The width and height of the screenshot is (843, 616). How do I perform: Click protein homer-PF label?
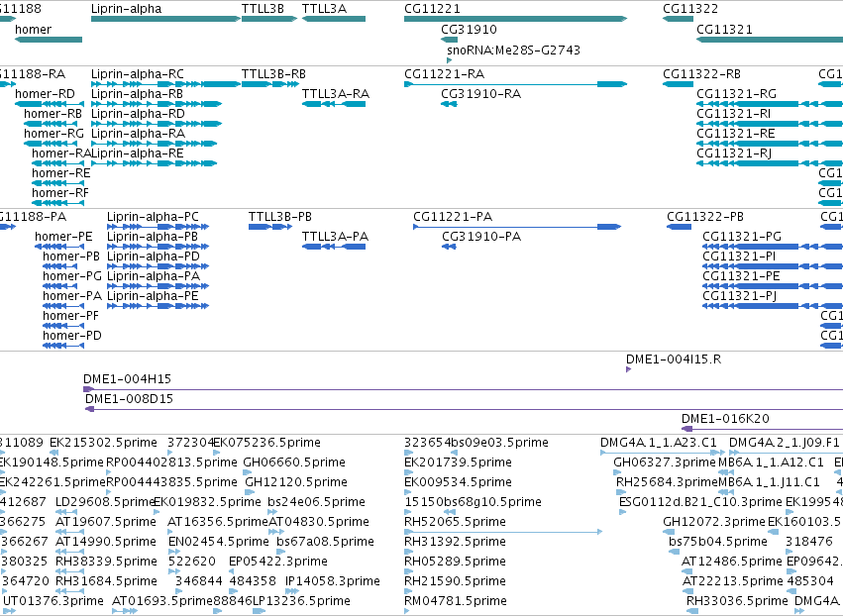70,316
